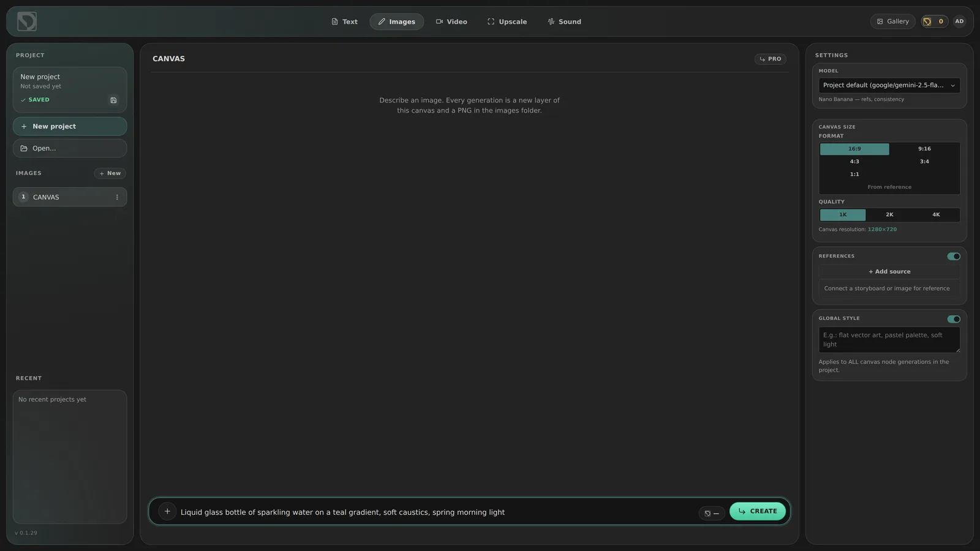Screen dimensions: 980x551
Task: Select the 4:3 format
Action: pyautogui.click(x=854, y=162)
